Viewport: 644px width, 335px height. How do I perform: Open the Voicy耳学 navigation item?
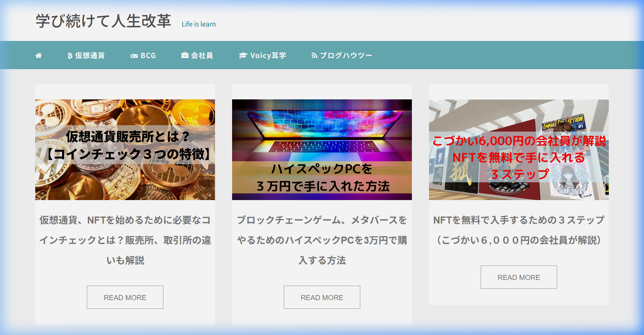click(269, 55)
